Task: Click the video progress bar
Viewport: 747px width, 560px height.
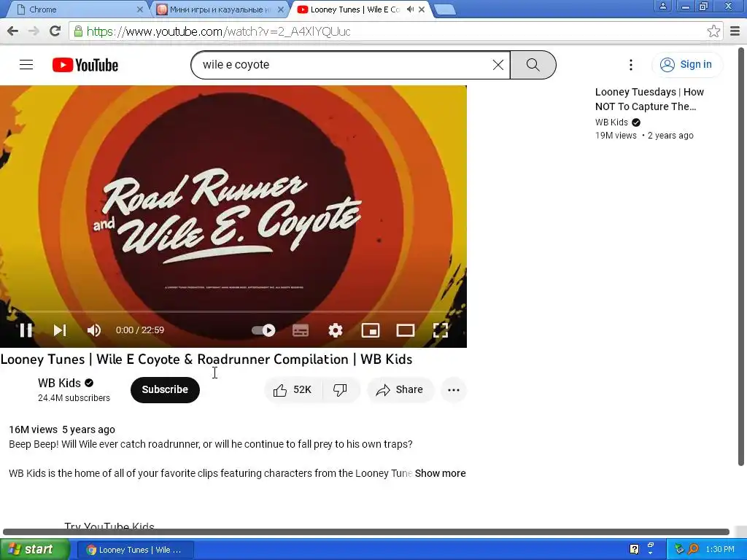Action: [233, 312]
